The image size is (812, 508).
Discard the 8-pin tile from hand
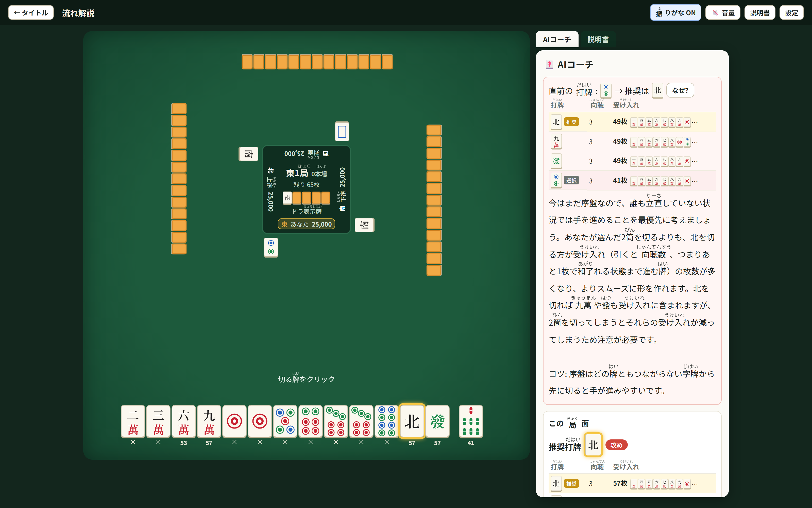tap(386, 421)
